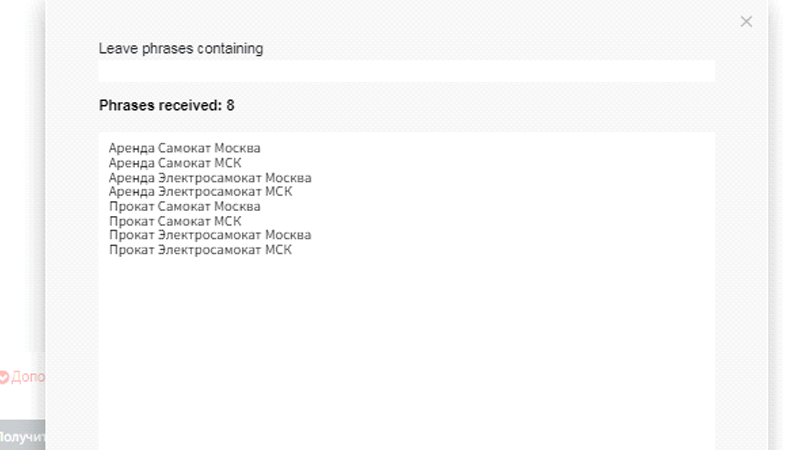Select the line 'Прокат Электросамокат МСК'
This screenshot has width=800, height=450.
coord(201,250)
